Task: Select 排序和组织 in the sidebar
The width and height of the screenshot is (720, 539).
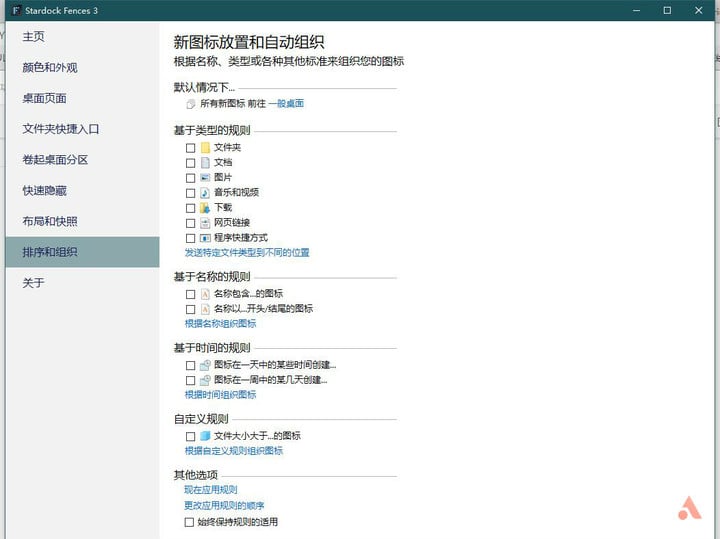Action: [x=83, y=252]
